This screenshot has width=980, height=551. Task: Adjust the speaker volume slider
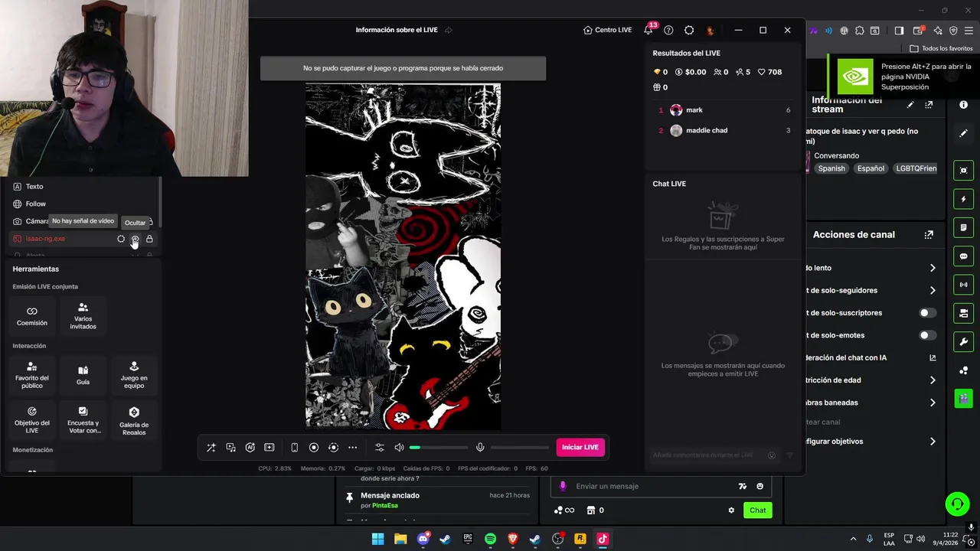439,448
